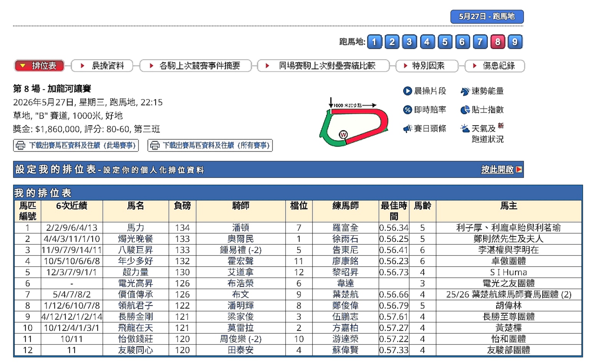
Task: Open horse 怡傲錢莊 profile link
Action: pyautogui.click(x=136, y=339)
